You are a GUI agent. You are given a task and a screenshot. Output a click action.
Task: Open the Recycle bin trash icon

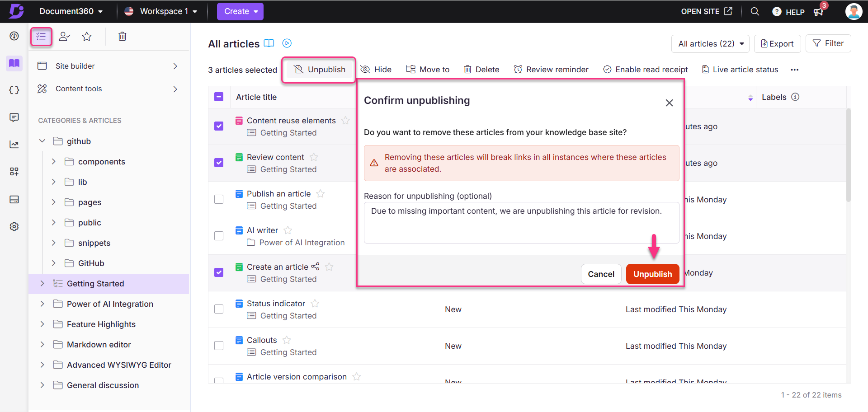122,36
